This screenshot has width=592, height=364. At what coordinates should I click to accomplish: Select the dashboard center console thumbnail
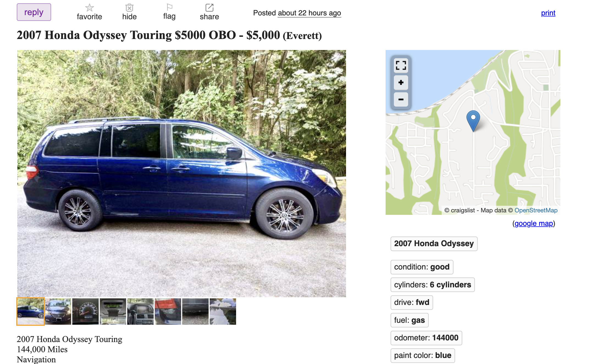(140, 312)
